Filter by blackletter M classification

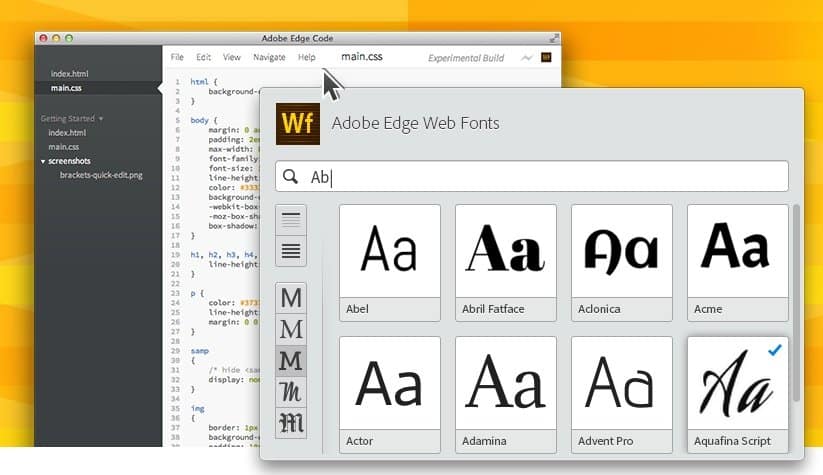click(291, 423)
